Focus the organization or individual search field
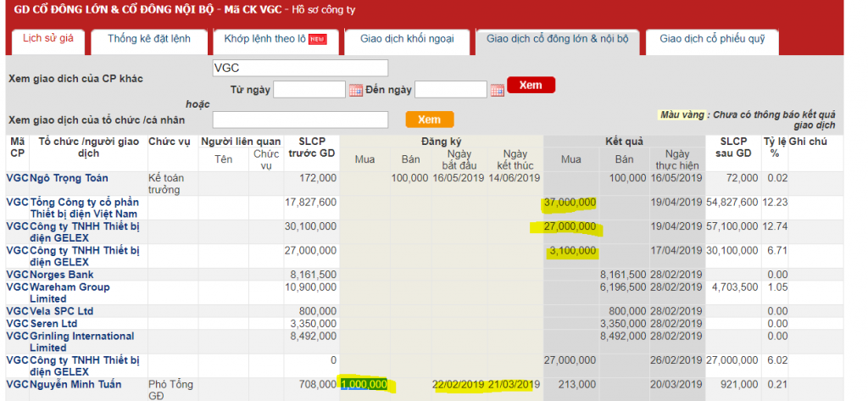This screenshot has width=868, height=401. [x=300, y=120]
